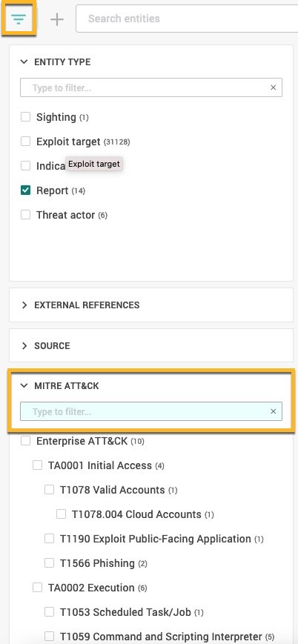The image size is (298, 644).
Task: Tick T1566 Phishing checkbox
Action: click(x=50, y=563)
